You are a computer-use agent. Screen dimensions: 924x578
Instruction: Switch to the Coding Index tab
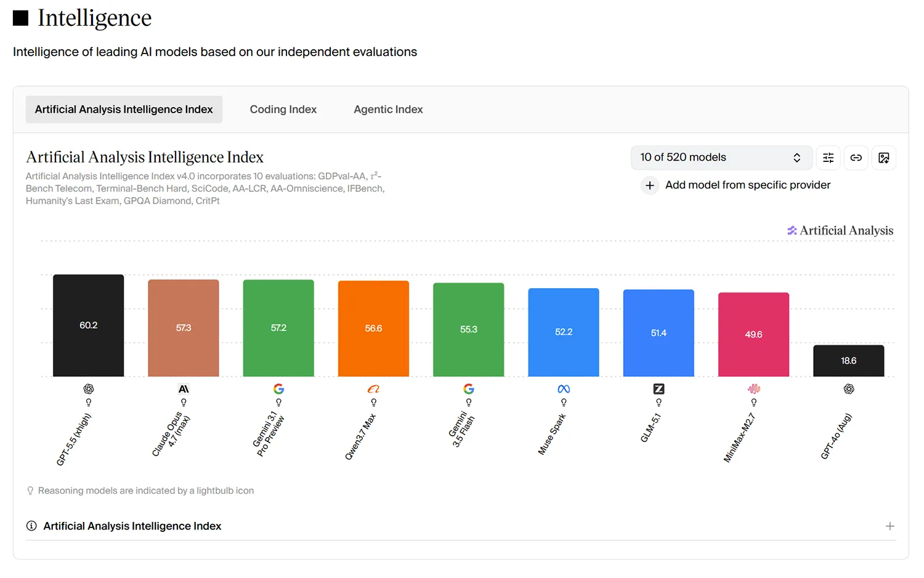tap(283, 110)
